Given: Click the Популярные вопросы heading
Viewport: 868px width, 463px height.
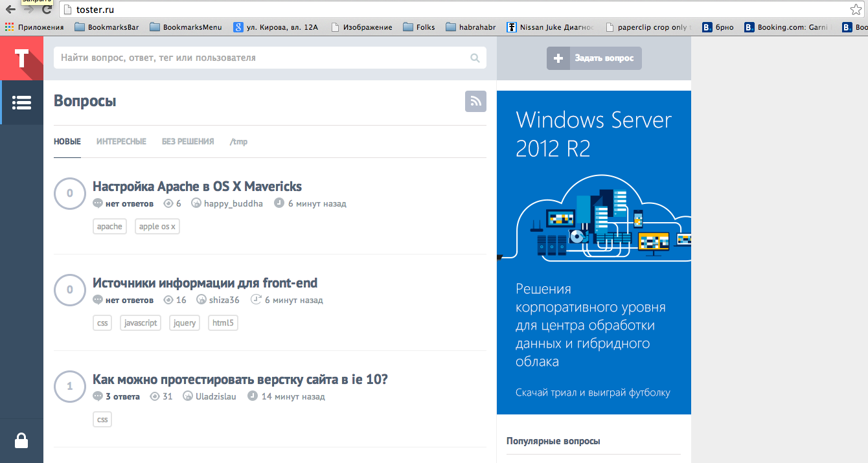Looking at the screenshot, I should (553, 441).
